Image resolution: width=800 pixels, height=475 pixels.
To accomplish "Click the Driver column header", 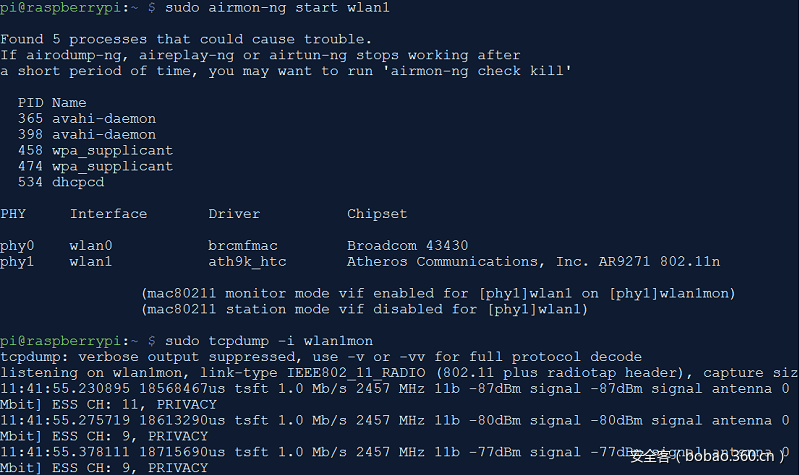I will coord(234,214).
